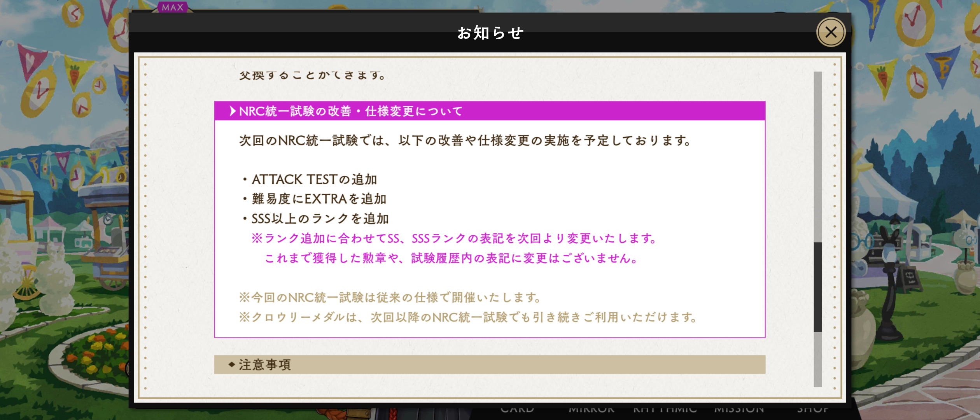Click the scrollbar track below the dark thumb
980x420 pixels.
pos(818,359)
